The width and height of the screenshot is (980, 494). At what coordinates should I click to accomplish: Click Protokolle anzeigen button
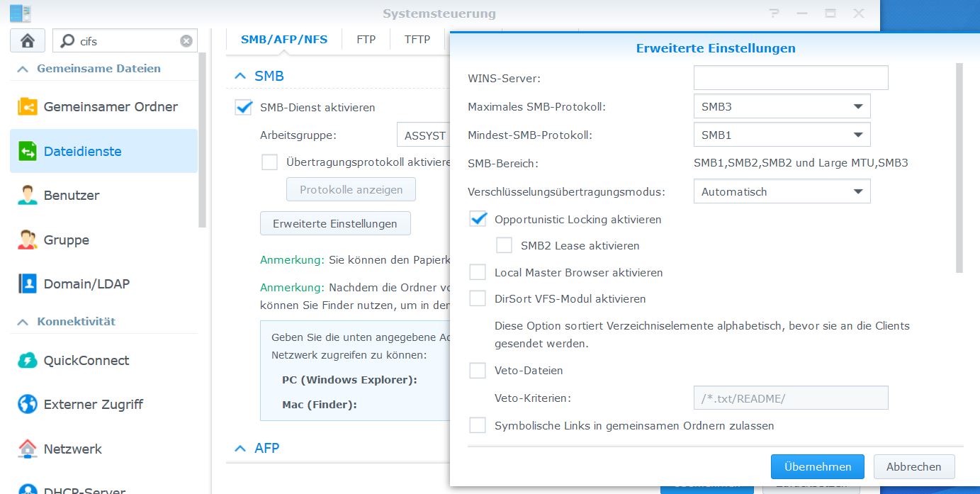click(351, 189)
